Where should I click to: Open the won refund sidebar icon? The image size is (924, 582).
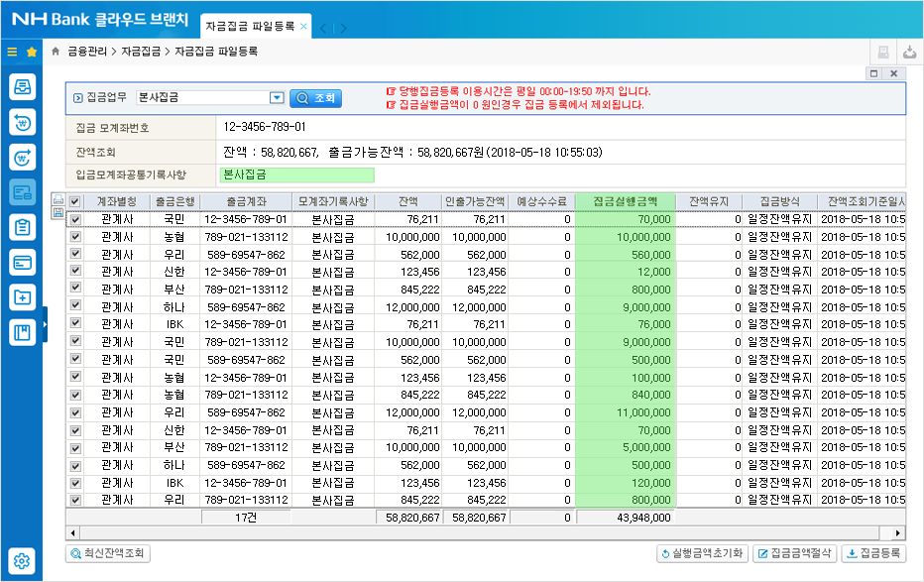(x=23, y=123)
